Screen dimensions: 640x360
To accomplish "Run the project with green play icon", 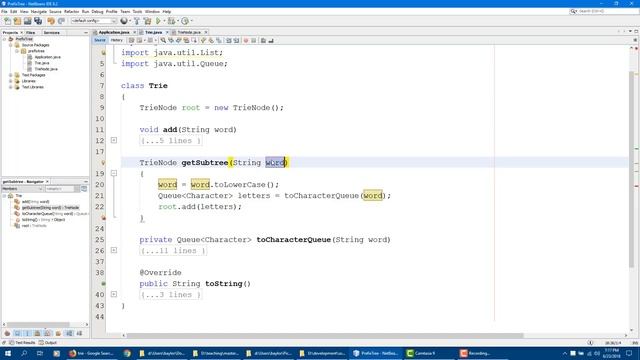I will 158,21.
